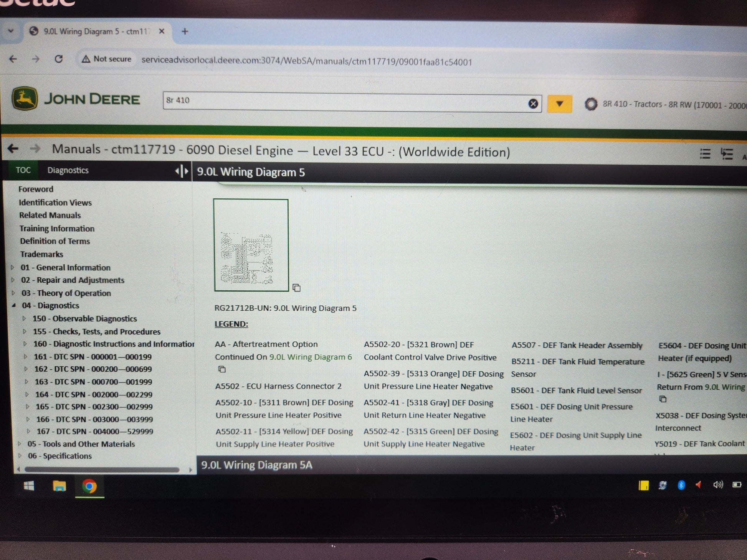Click the Bluetooth tray icon
This screenshot has height=560, width=747.
(x=681, y=485)
